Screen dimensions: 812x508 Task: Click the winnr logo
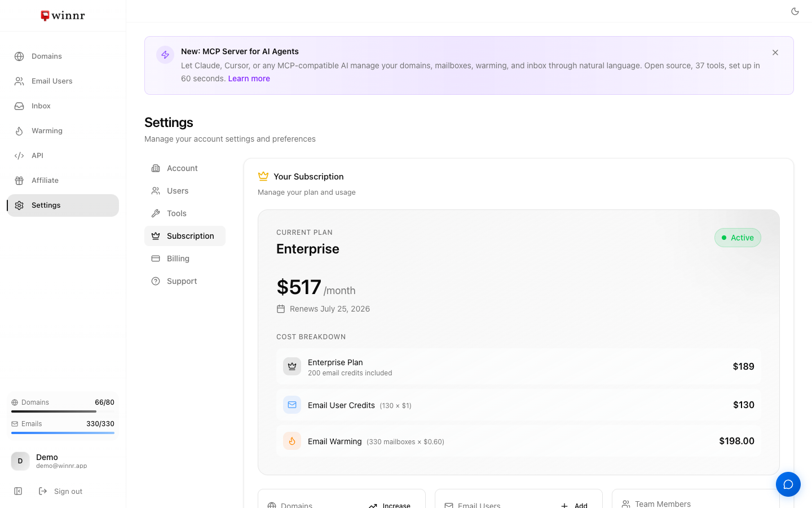(x=63, y=15)
